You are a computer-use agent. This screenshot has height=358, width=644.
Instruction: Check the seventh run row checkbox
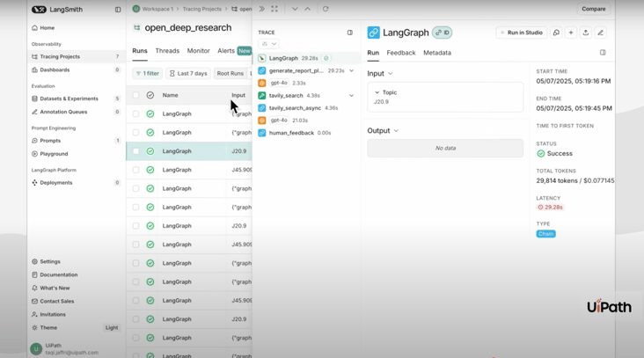pos(136,226)
